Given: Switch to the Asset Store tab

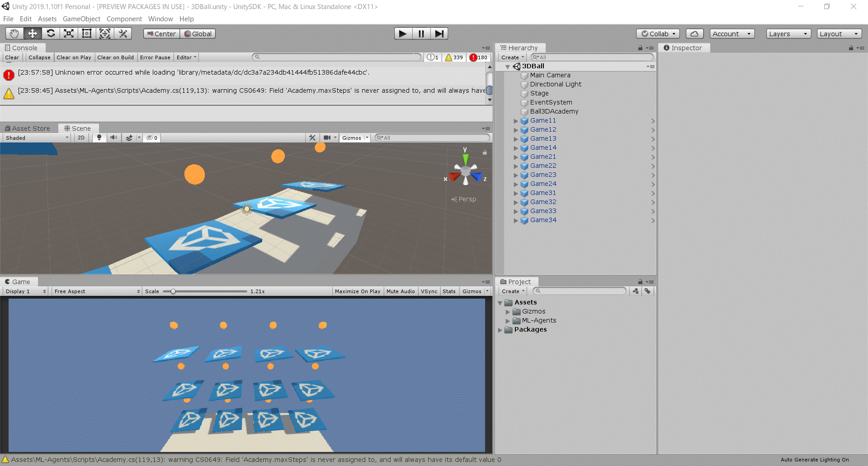Looking at the screenshot, I should coord(28,128).
